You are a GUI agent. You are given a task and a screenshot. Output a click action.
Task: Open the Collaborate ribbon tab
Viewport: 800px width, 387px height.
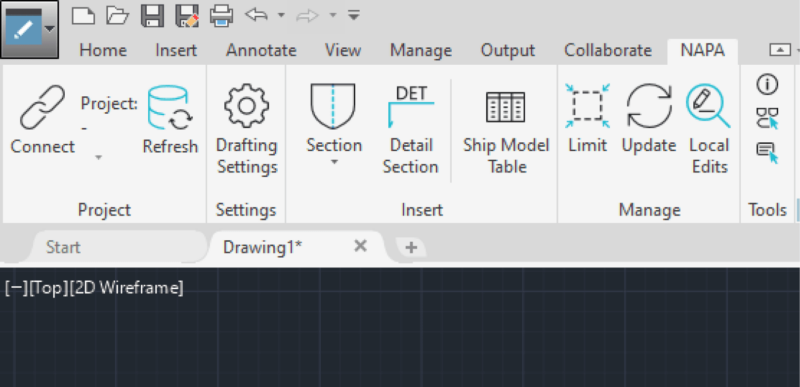click(x=608, y=50)
